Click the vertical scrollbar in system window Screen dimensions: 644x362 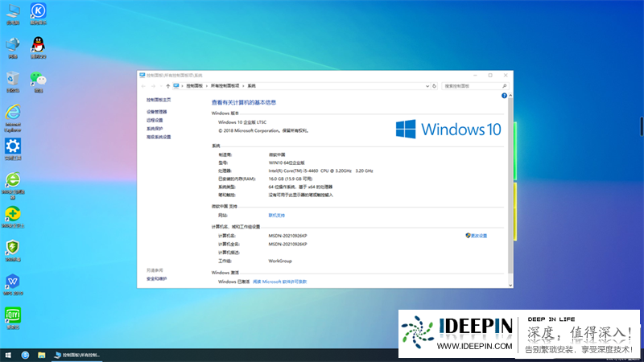click(510, 185)
